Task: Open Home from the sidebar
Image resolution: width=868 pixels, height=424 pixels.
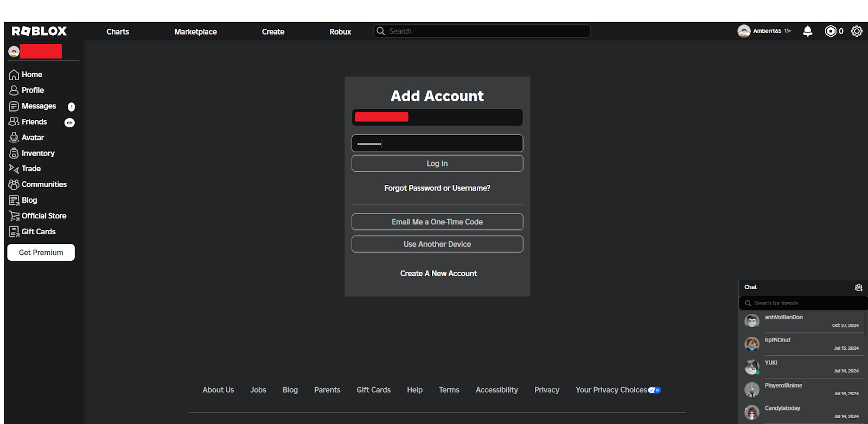Action: [x=25, y=74]
